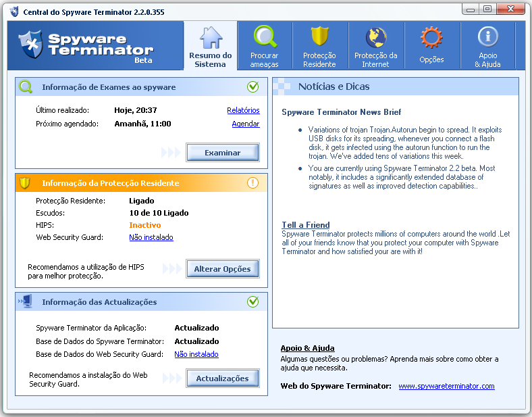Click the house icon for system summary

click(x=211, y=37)
